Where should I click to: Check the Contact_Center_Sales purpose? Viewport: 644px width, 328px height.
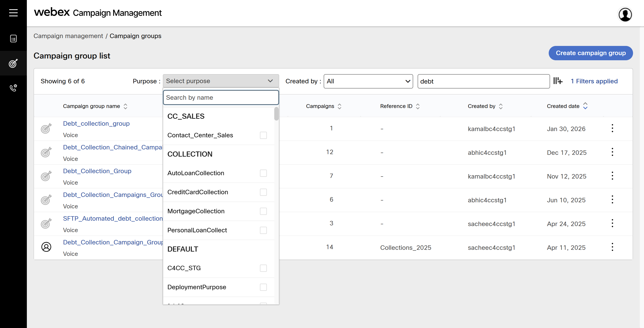(263, 135)
